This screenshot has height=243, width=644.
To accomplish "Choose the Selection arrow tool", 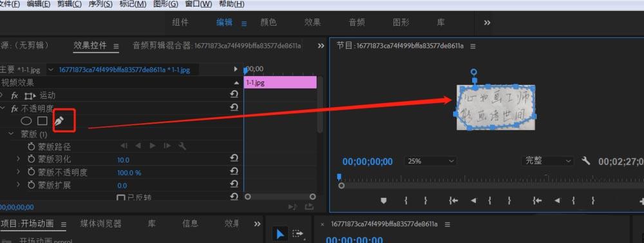I will tap(280, 234).
